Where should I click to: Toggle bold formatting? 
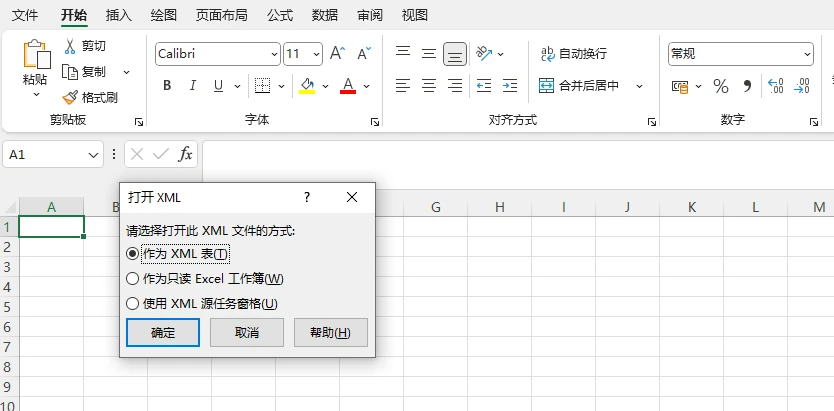[167, 86]
